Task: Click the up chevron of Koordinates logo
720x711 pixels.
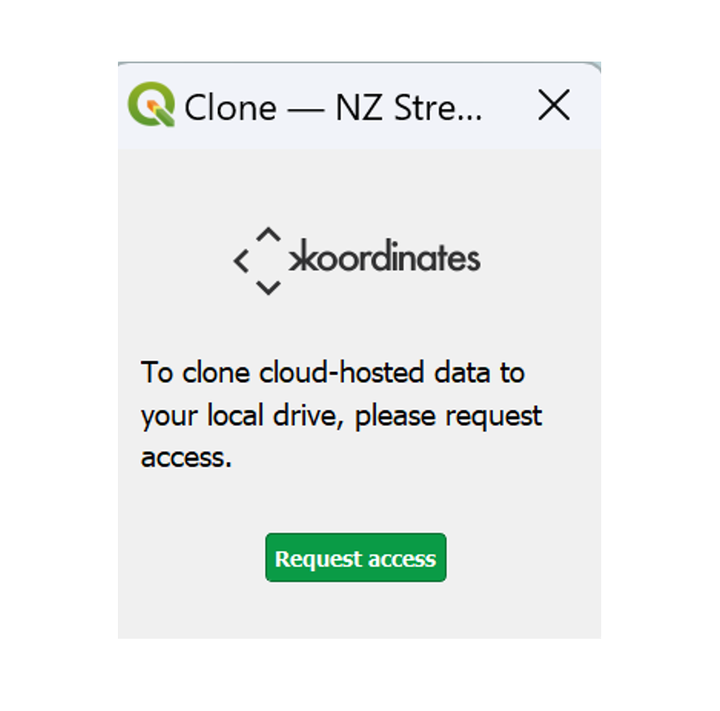Action: (x=269, y=234)
